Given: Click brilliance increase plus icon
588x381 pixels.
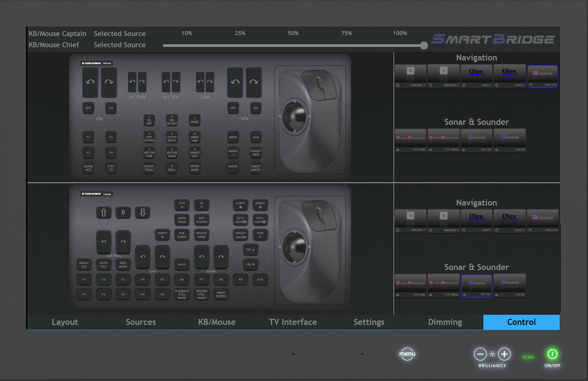Looking at the screenshot, I should coord(505,354).
